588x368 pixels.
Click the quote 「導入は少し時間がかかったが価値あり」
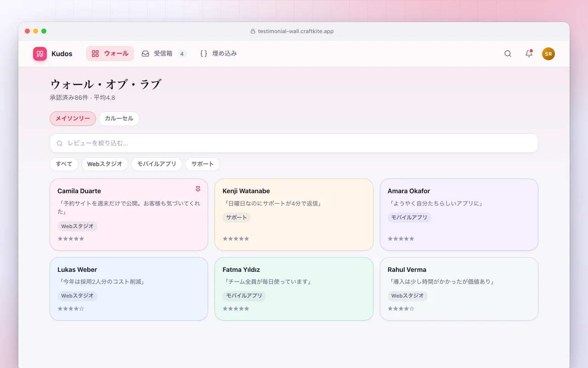tap(442, 282)
